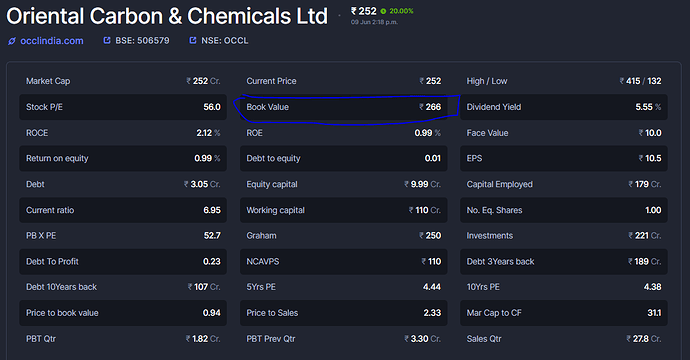The width and height of the screenshot is (690, 360).
Task: Click the chain link icon beside occlindia.com
Action: 12,41
